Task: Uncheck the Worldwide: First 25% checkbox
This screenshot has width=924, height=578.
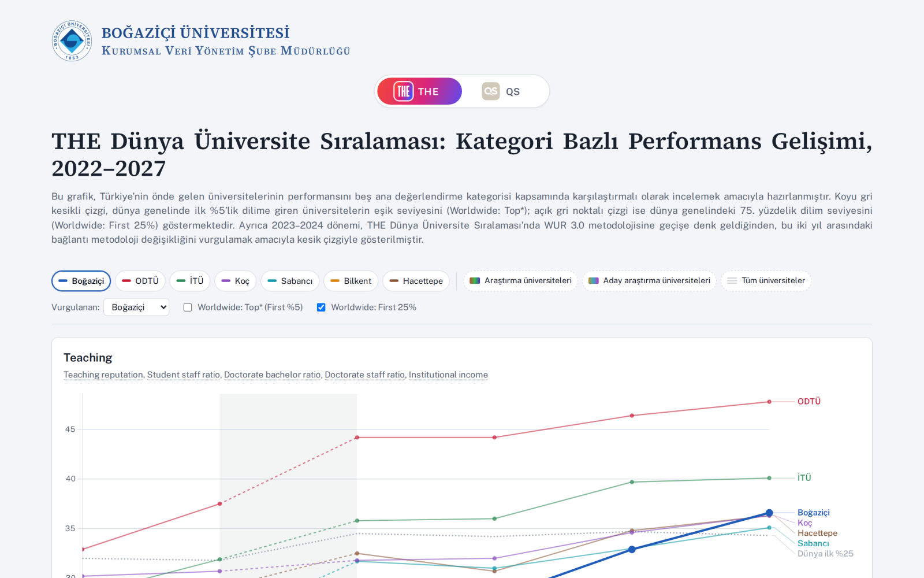Action: click(x=321, y=307)
